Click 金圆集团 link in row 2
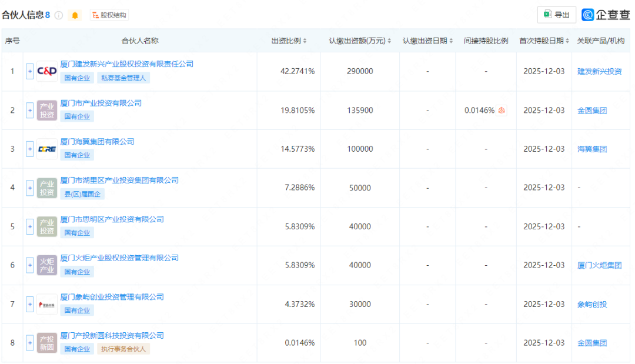This screenshot has height=364, width=635. [592, 110]
